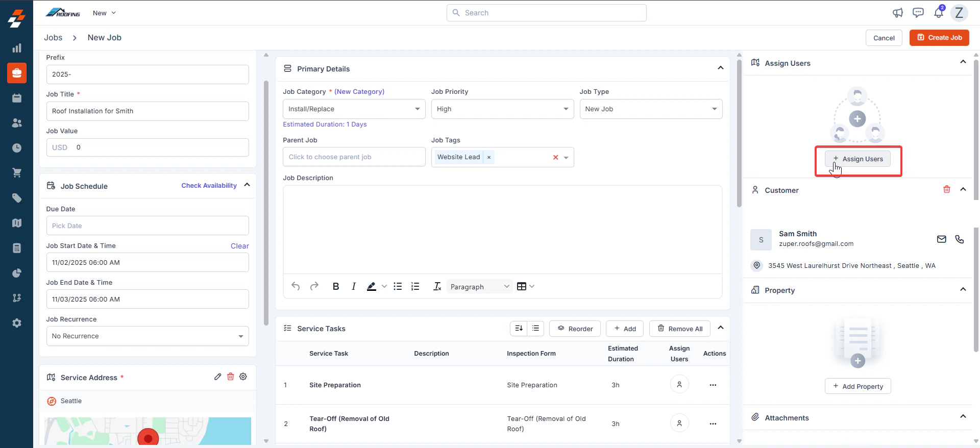Open the tag icon in sidebar
The height and width of the screenshot is (448, 980).
(17, 198)
